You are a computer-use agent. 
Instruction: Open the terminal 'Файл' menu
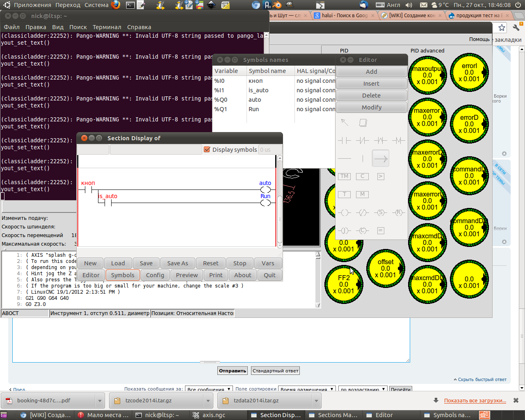tap(12, 27)
